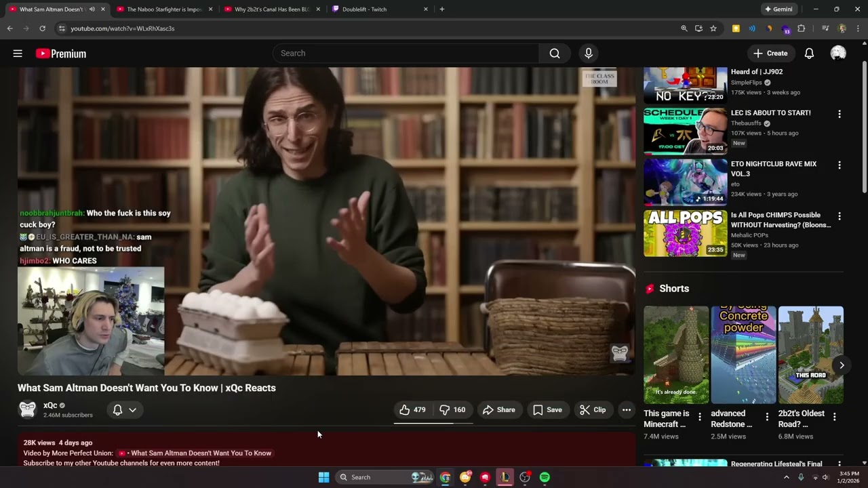Viewport: 868px width, 488px height.
Task: Open Is All Pops CHIMPS Possible title
Action: click(x=781, y=220)
